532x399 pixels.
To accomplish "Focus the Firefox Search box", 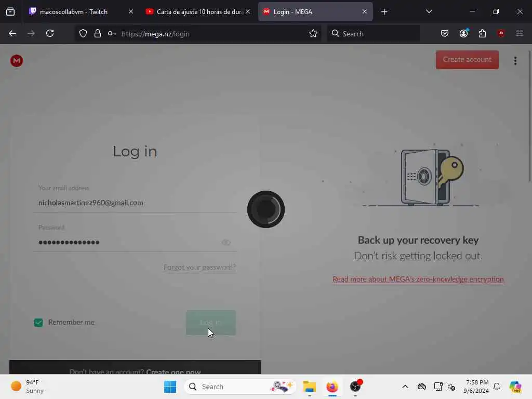I will coord(373,34).
